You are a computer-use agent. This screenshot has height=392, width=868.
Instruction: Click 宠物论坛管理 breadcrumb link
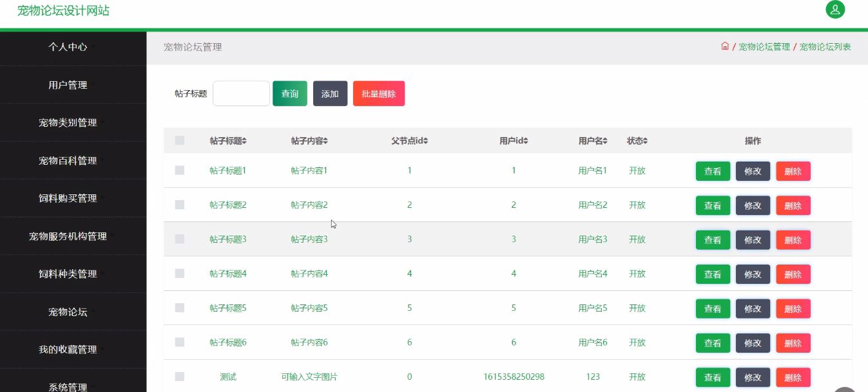point(764,47)
